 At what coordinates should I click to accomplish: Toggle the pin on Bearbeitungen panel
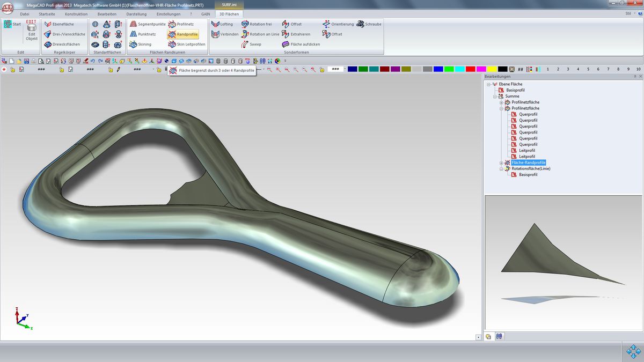(634, 77)
